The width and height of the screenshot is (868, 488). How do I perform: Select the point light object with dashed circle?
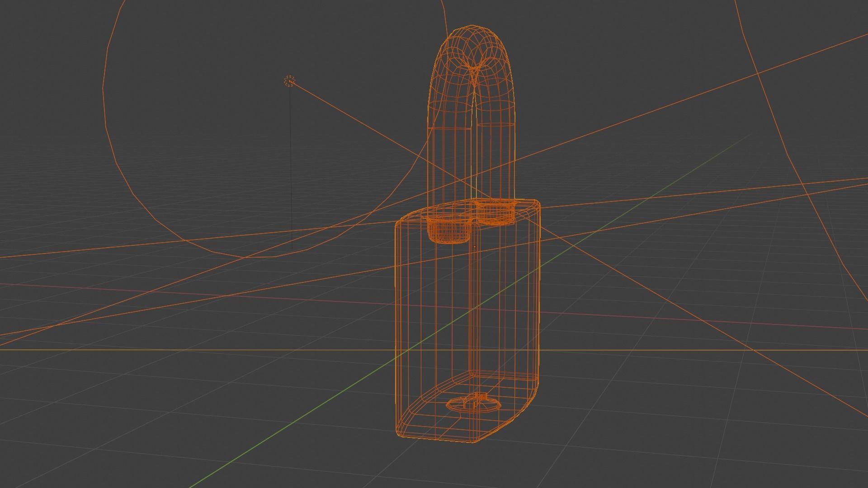(289, 81)
